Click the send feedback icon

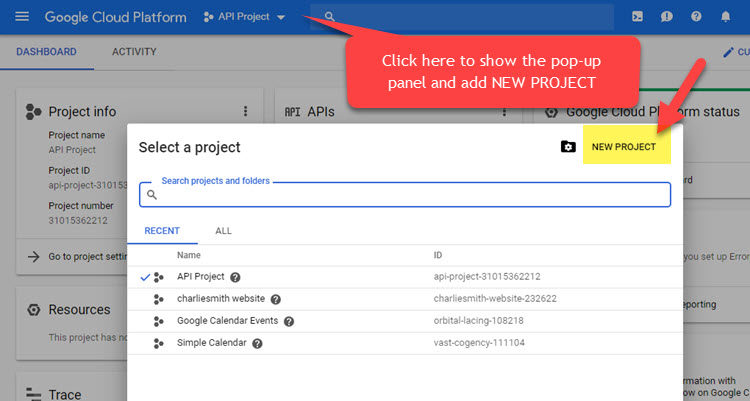click(667, 17)
